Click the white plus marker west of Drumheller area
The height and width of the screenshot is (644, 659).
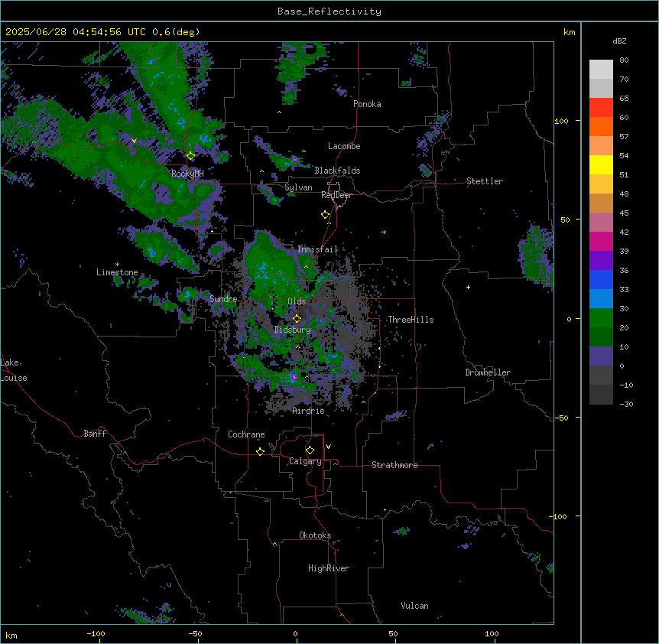coord(468,287)
